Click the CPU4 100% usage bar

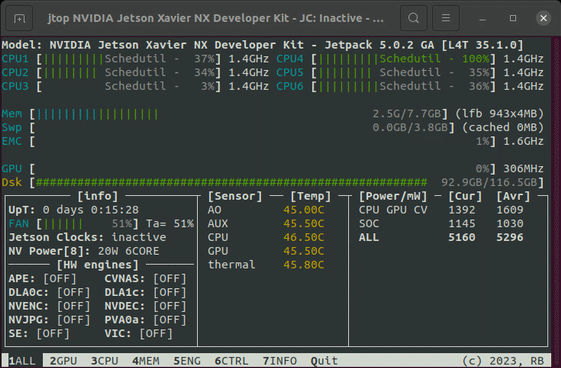404,59
